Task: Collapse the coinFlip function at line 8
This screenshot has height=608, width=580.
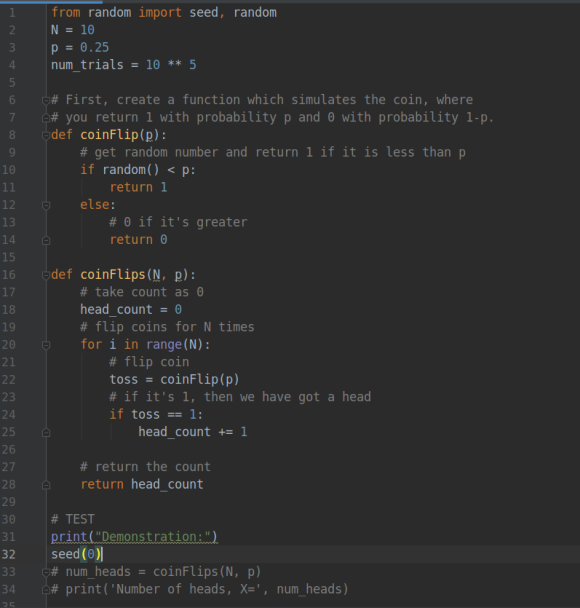Action: pyautogui.click(x=46, y=135)
